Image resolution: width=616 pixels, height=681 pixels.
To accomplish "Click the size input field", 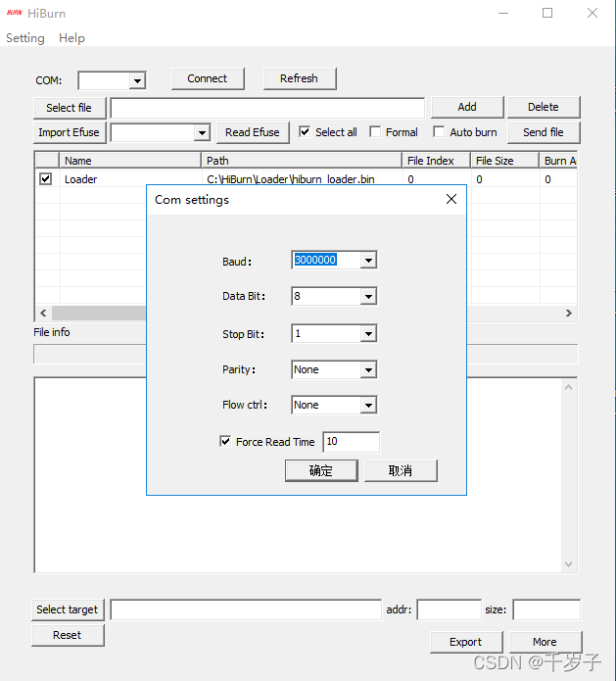I will pyautogui.click(x=546, y=609).
